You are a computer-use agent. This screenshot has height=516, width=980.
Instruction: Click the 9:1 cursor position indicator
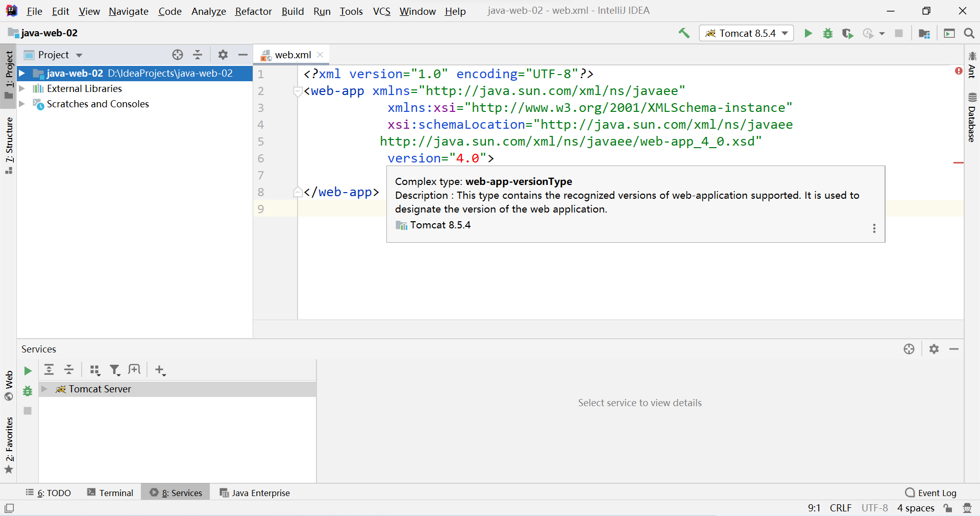click(814, 508)
